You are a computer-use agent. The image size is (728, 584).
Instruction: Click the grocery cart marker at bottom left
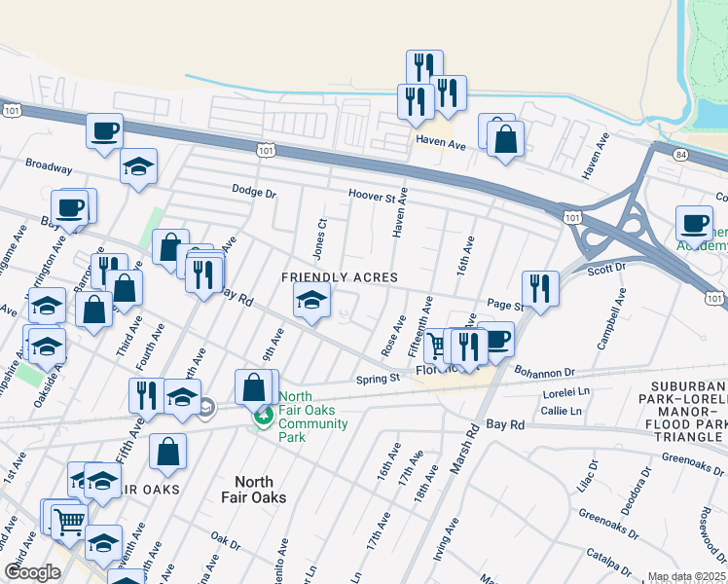[x=70, y=524]
